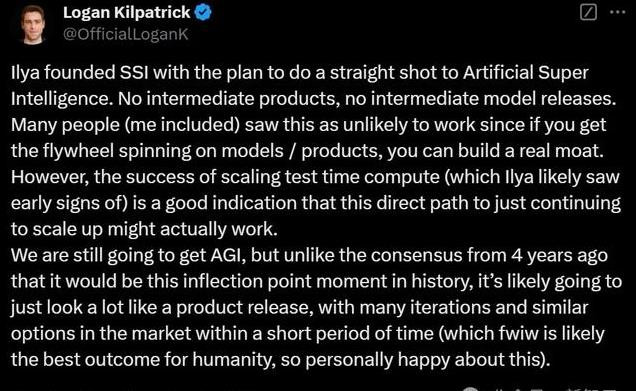The height and width of the screenshot is (391, 636).
Task: Open the @OfficialLoganK handle link
Action: 126,34
